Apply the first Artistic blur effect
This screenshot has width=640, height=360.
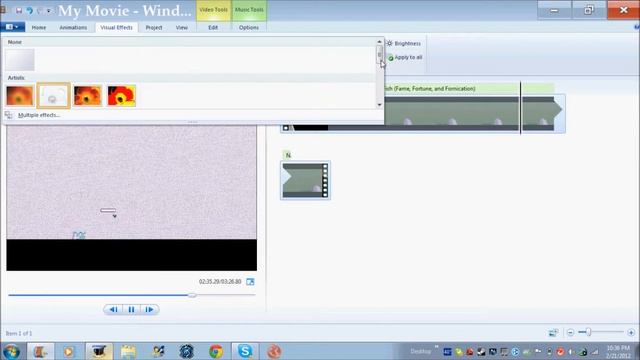20,96
